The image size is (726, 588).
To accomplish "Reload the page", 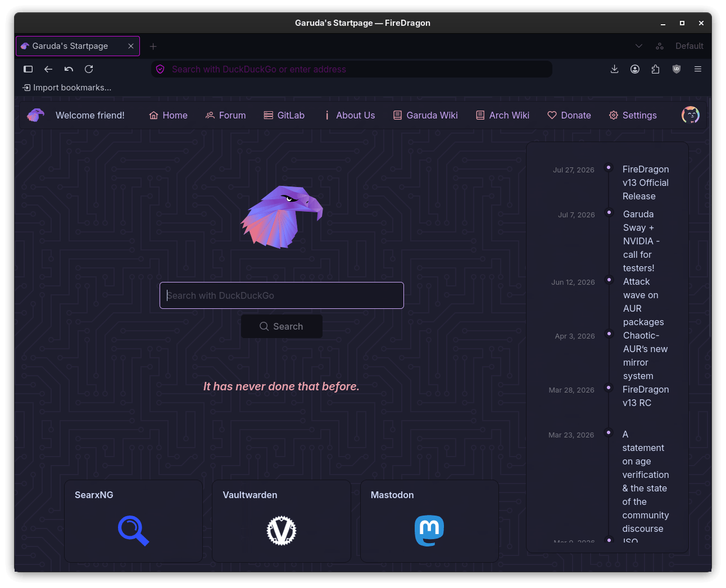I will point(89,69).
